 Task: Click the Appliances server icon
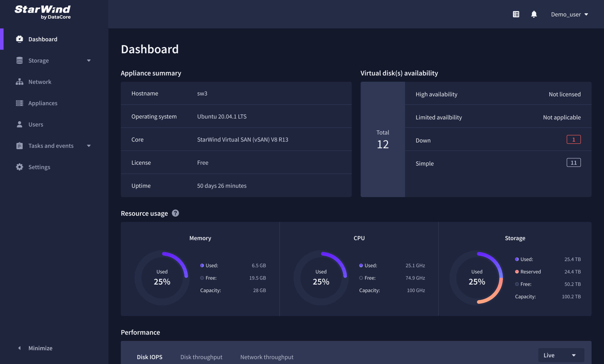point(19,103)
